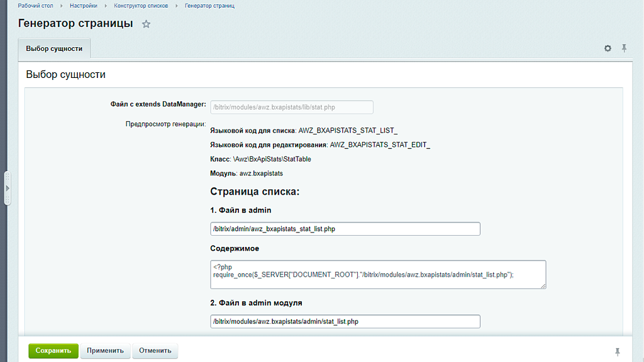
Task: Click the form settings gear icon
Action: coord(608,48)
